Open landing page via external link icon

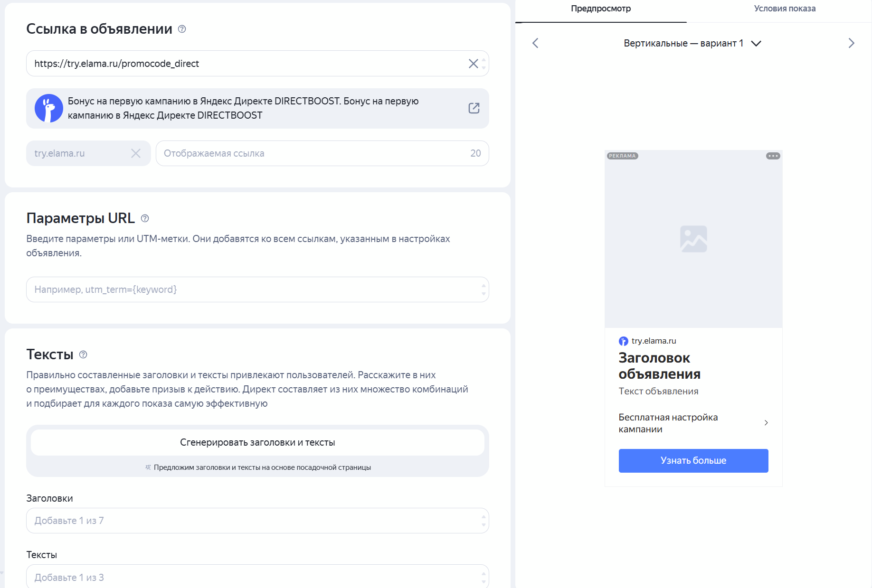[x=474, y=108]
